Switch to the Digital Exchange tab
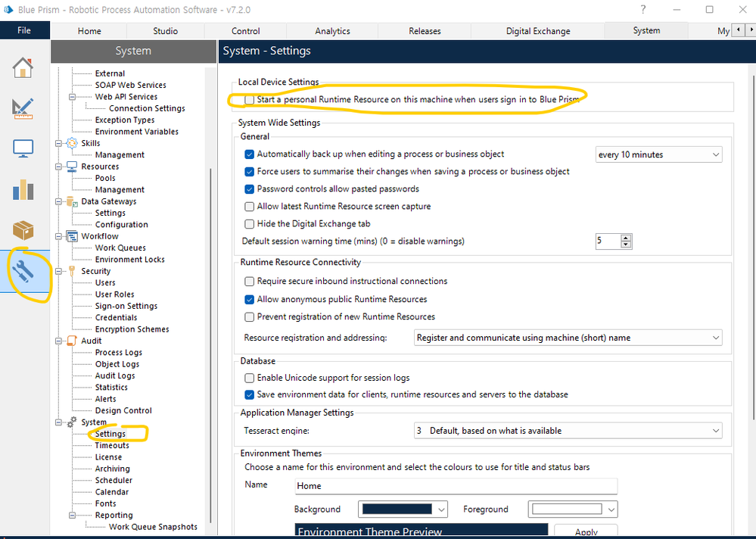756x539 pixels. (x=538, y=31)
